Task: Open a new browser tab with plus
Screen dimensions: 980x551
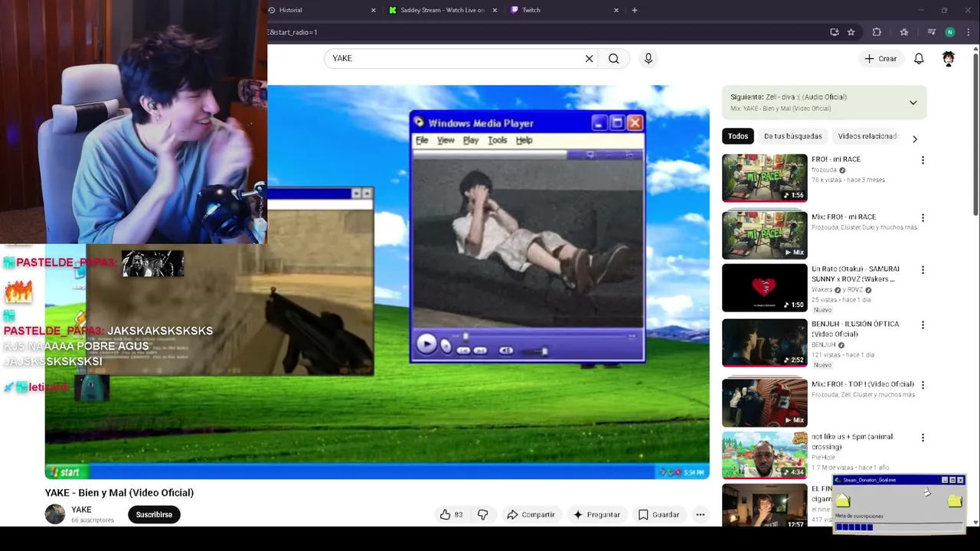Action: (635, 10)
